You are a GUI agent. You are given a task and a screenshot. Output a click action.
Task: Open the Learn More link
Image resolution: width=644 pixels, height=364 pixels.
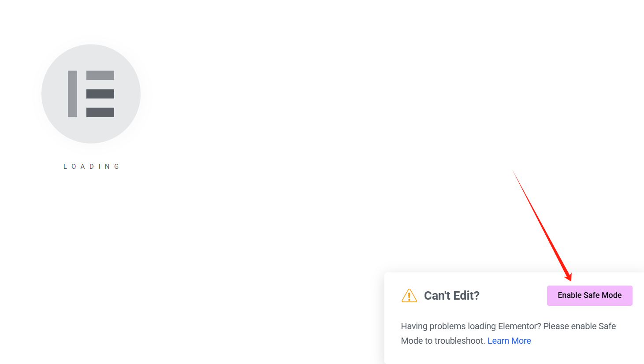509,341
